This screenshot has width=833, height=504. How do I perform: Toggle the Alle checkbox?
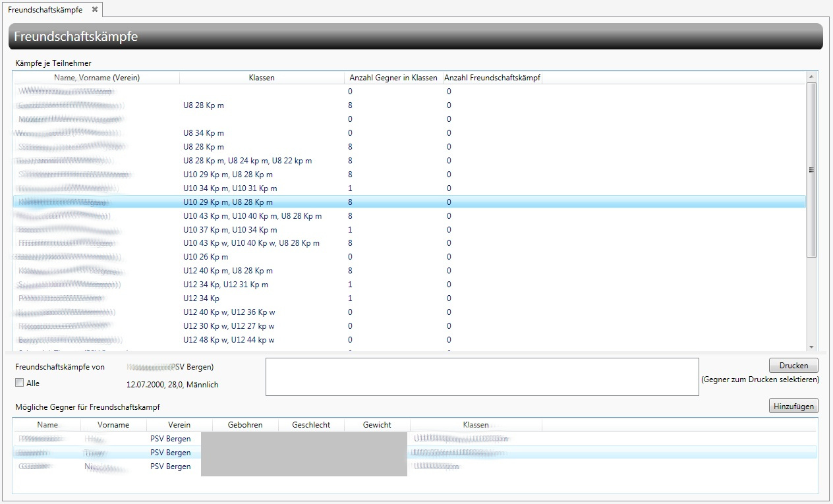click(19, 383)
